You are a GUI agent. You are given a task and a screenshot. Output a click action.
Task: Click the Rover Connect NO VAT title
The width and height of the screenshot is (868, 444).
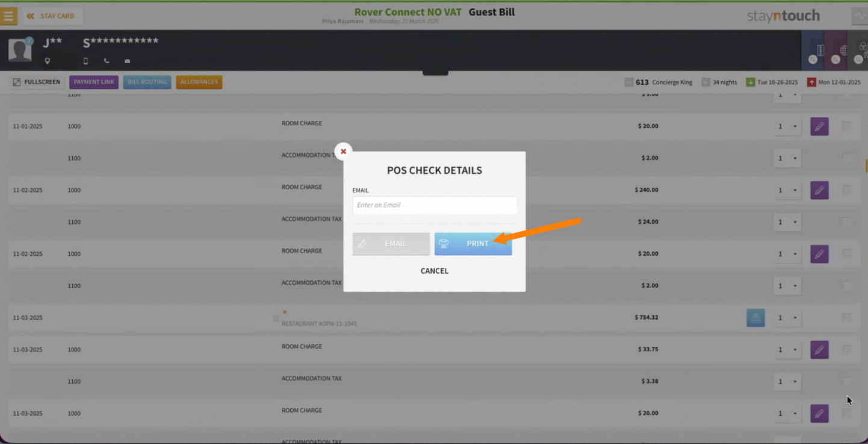point(408,12)
